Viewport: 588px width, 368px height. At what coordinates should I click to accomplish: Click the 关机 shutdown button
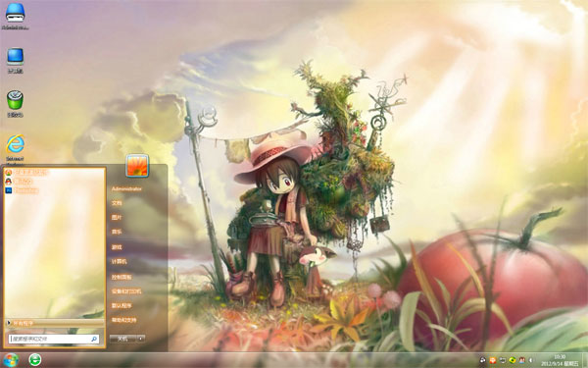pyautogui.click(x=123, y=339)
